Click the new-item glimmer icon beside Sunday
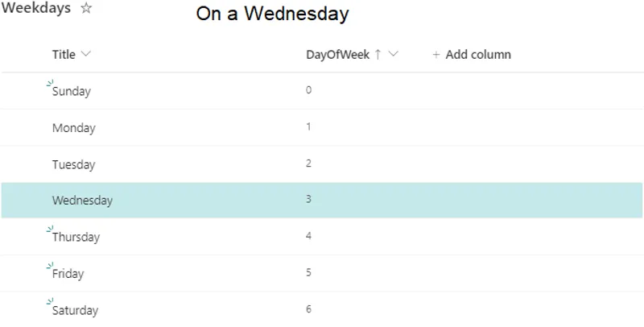 50,83
